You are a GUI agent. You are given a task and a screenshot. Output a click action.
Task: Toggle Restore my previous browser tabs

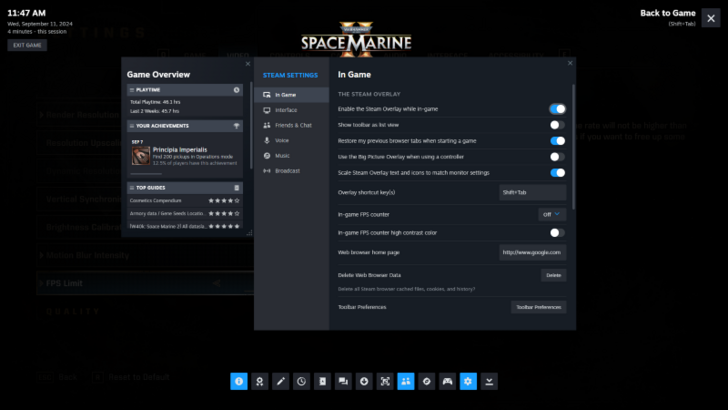tap(557, 141)
